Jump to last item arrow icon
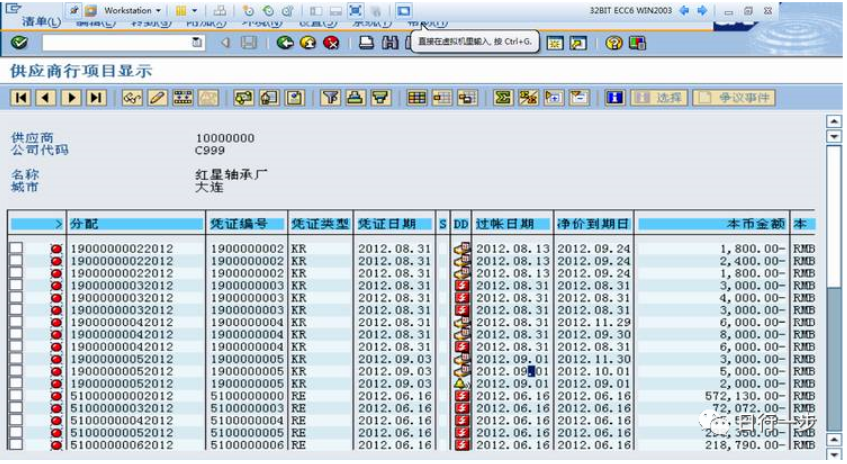The height and width of the screenshot is (464, 847). [x=97, y=98]
